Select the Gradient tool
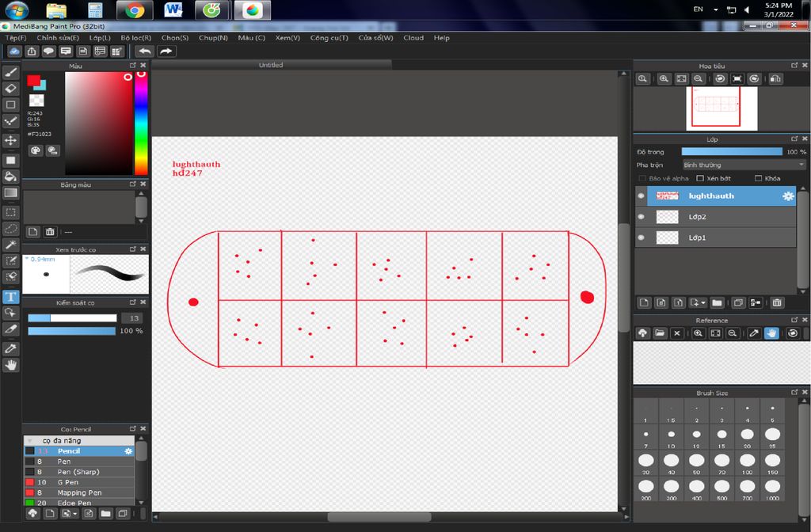The width and height of the screenshot is (811, 532). [11, 193]
